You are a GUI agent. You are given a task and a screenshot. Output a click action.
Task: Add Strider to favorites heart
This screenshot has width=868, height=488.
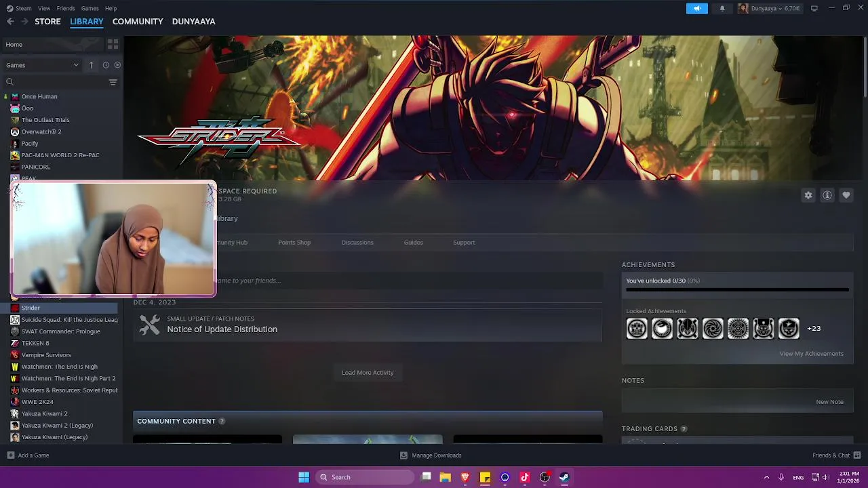tap(846, 195)
